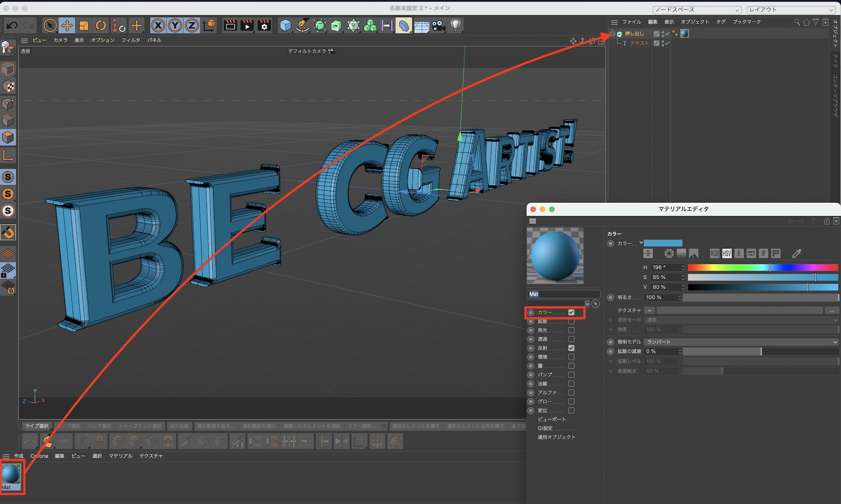Open the フィルタ viewport menu
Image resolution: width=841 pixels, height=504 pixels.
[131, 40]
